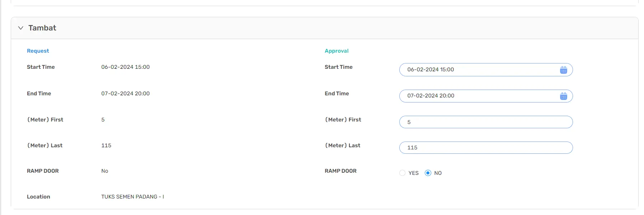Open calendar picker for approval Start Time
This screenshot has width=644, height=215.
click(x=563, y=70)
